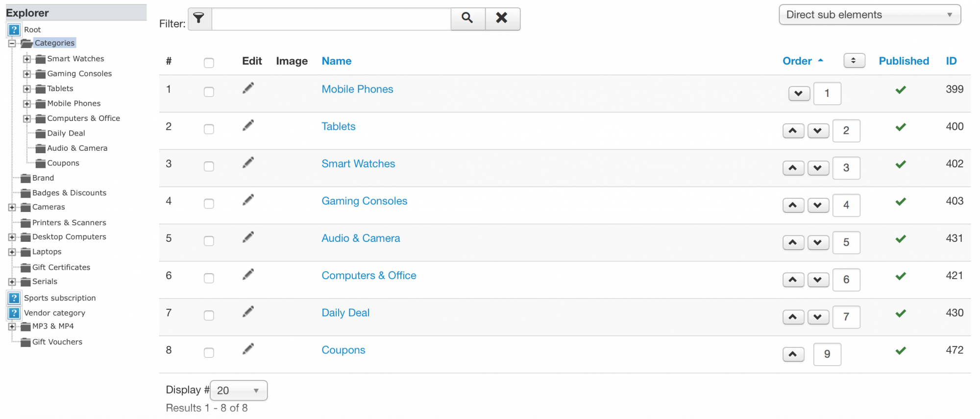Click the filter funnel icon

pyautogui.click(x=199, y=19)
